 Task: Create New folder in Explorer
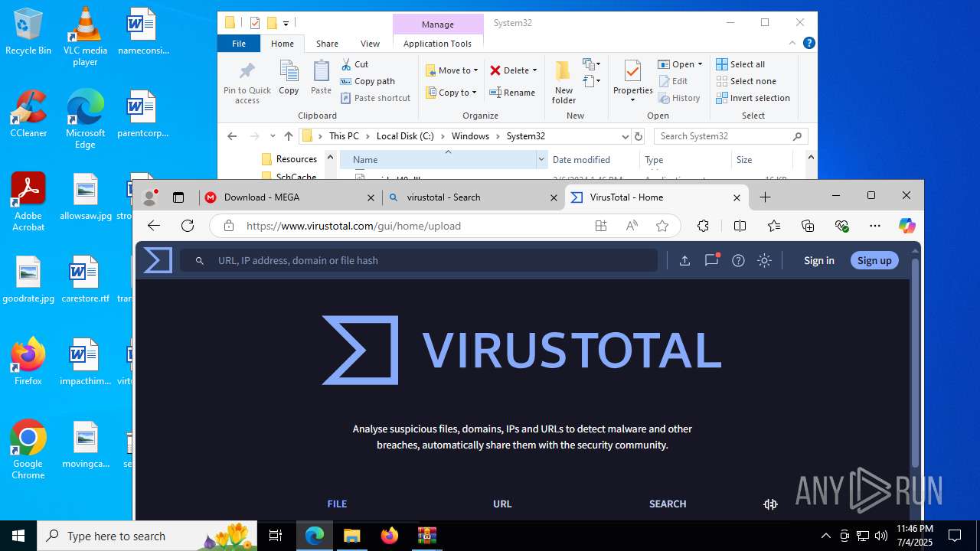pyautogui.click(x=563, y=83)
